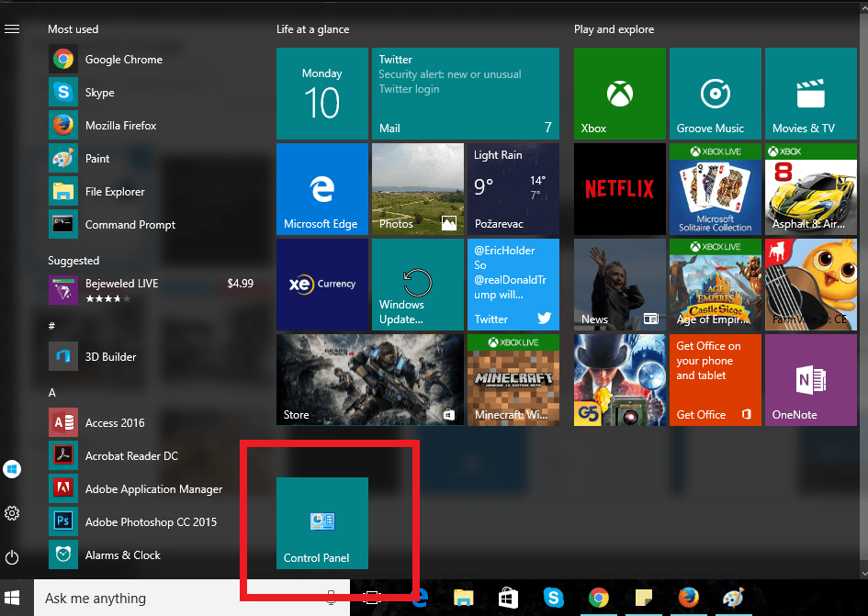Image resolution: width=868 pixels, height=616 pixels.
Task: Open File Explorer from the taskbar
Action: (x=463, y=598)
